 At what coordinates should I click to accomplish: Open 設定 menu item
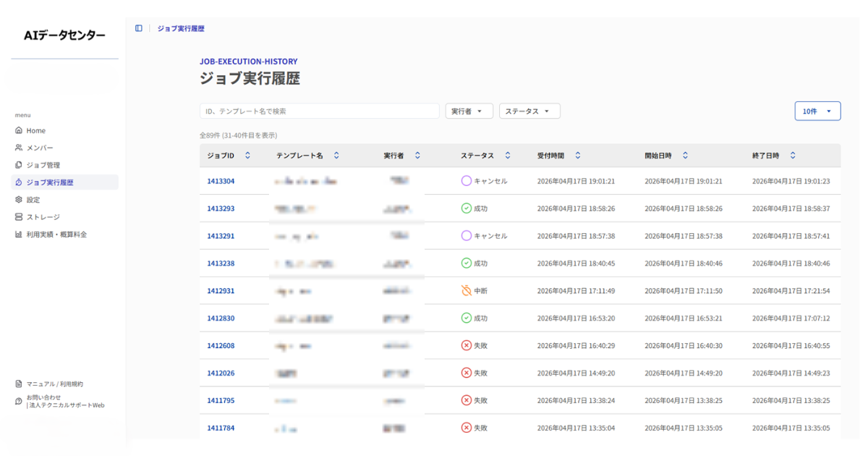64,200
